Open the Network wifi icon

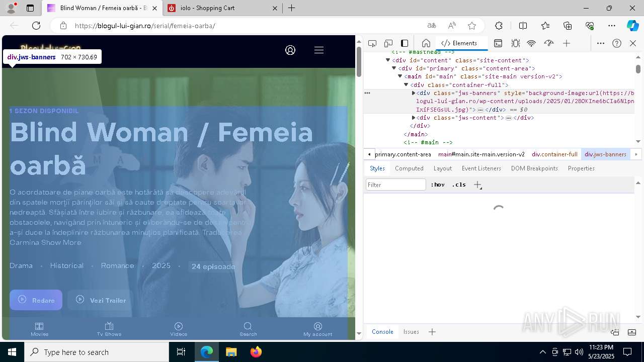tap(531, 43)
